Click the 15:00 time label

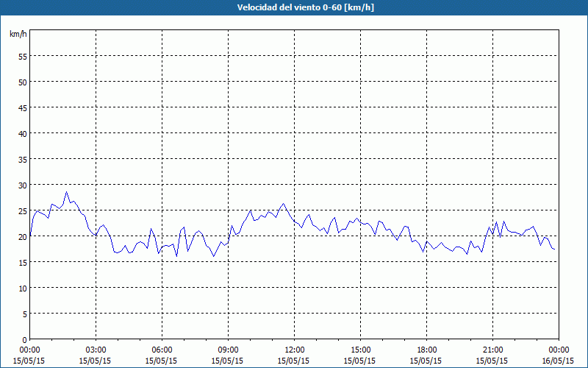(360, 350)
